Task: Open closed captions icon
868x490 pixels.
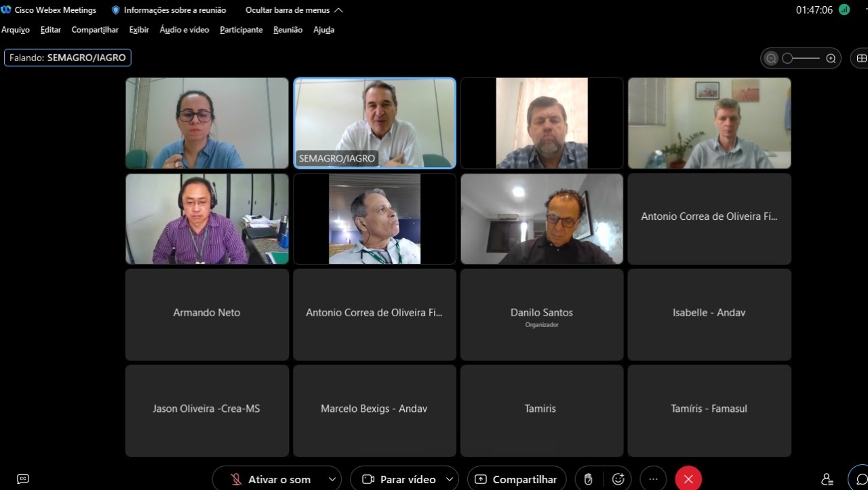Action: point(23,479)
